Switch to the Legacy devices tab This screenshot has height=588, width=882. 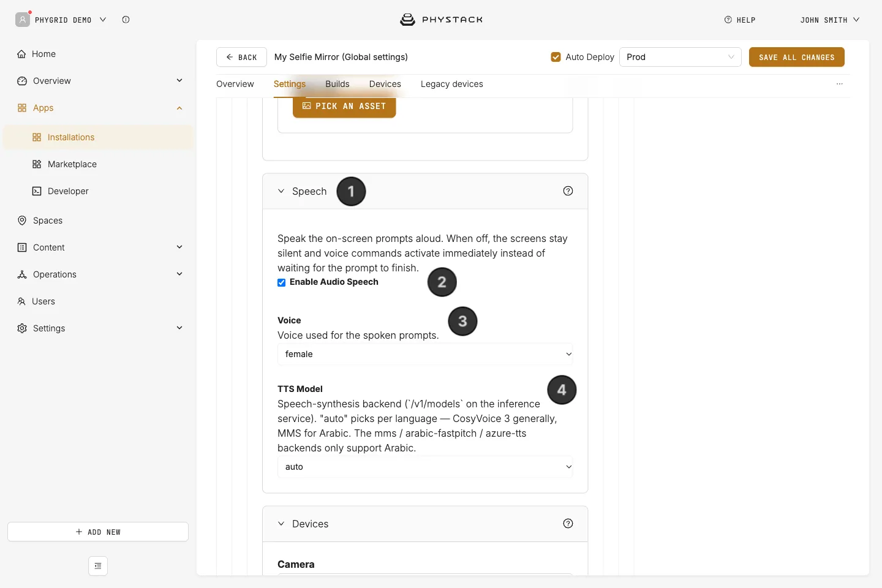coord(452,84)
